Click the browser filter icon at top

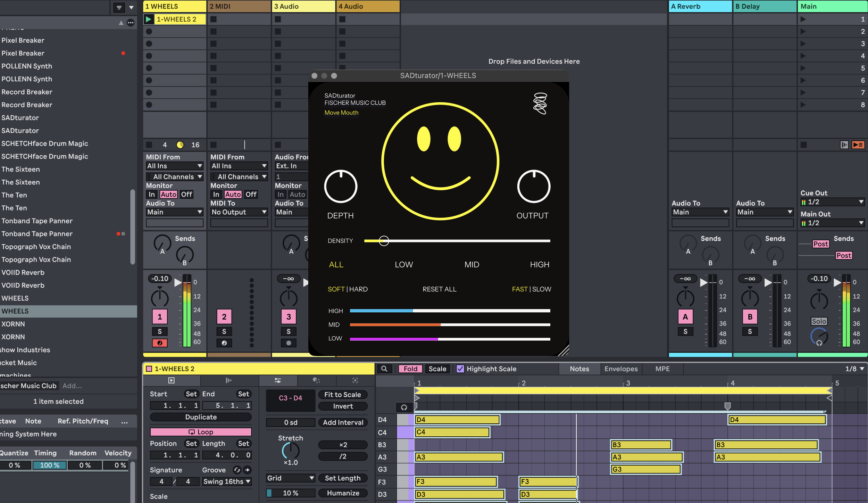(x=119, y=7)
